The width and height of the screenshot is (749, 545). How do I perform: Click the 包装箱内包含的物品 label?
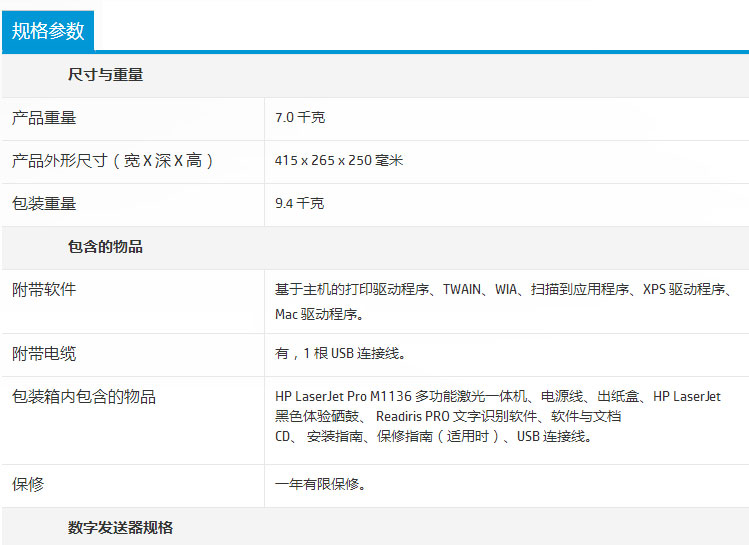click(84, 397)
